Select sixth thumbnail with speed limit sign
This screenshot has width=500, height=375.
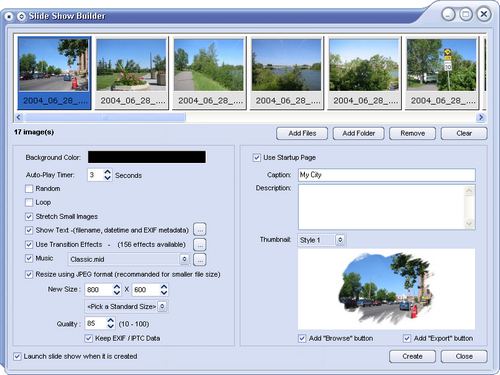point(442,73)
